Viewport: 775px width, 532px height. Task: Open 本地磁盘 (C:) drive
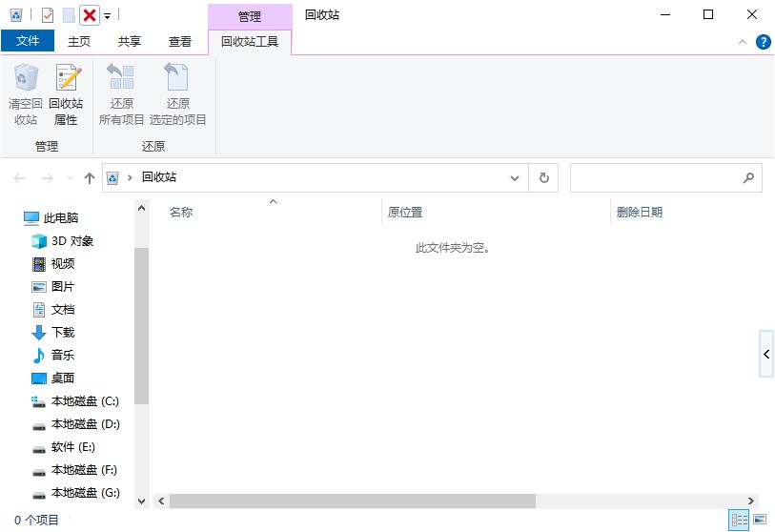tap(75, 401)
